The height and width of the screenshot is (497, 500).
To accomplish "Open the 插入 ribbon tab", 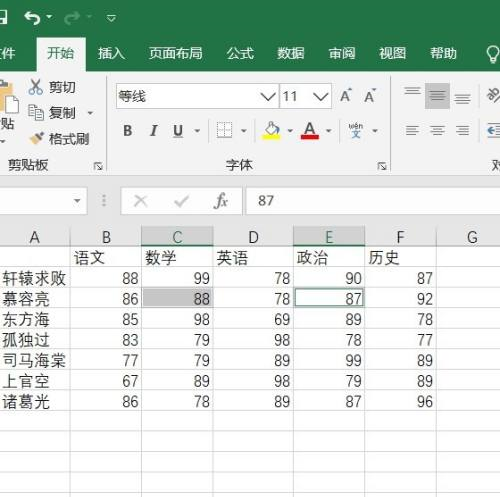I will [x=111, y=53].
